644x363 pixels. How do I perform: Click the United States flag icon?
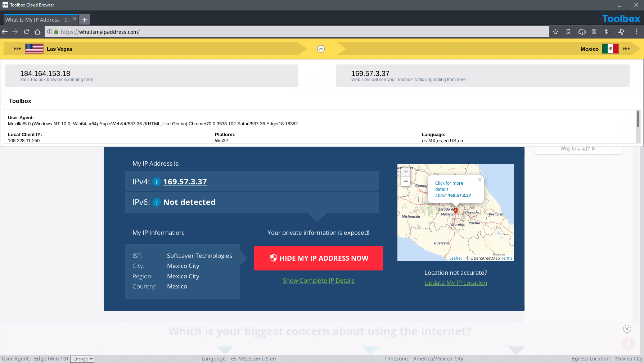[x=34, y=49]
